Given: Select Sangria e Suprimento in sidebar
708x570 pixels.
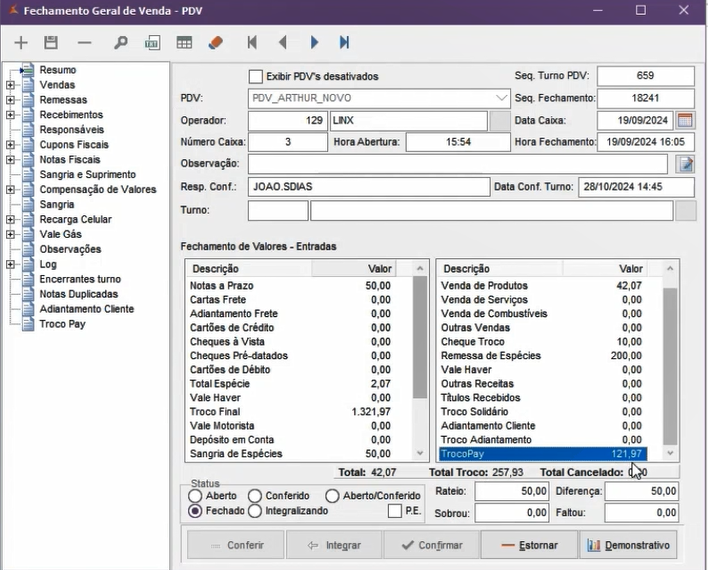Looking at the screenshot, I should (87, 175).
